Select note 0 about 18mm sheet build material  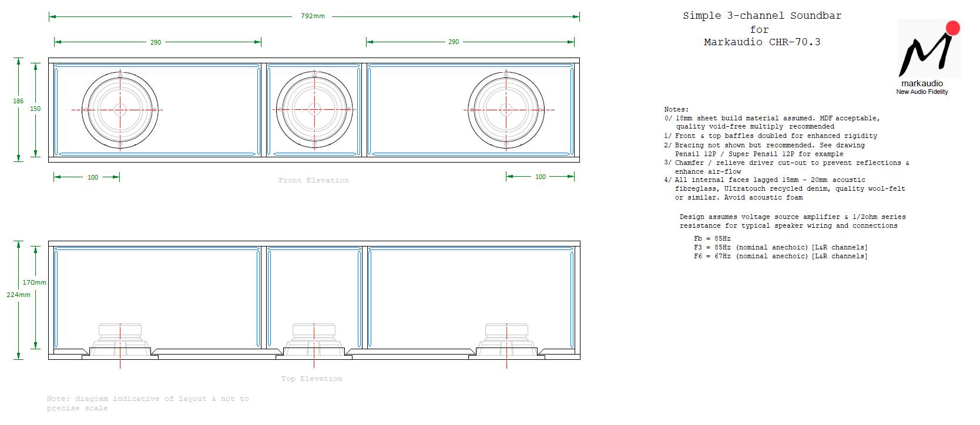772,122
